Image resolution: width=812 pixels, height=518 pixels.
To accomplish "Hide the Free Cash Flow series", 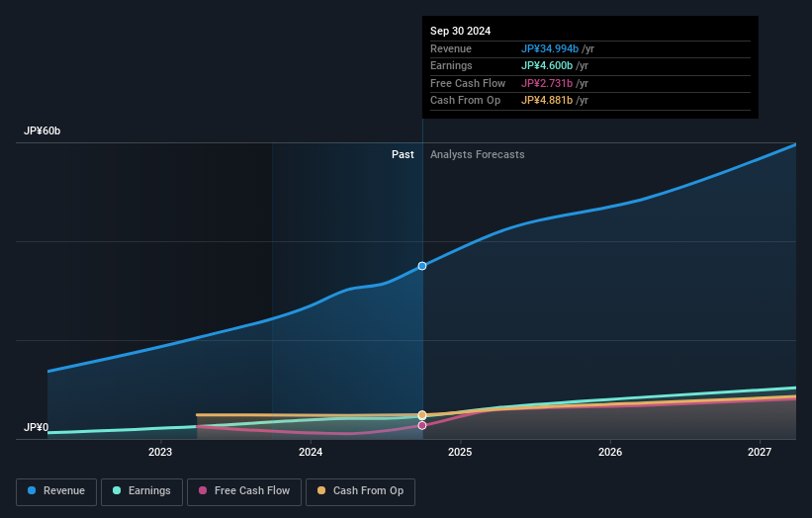I will click(x=243, y=491).
